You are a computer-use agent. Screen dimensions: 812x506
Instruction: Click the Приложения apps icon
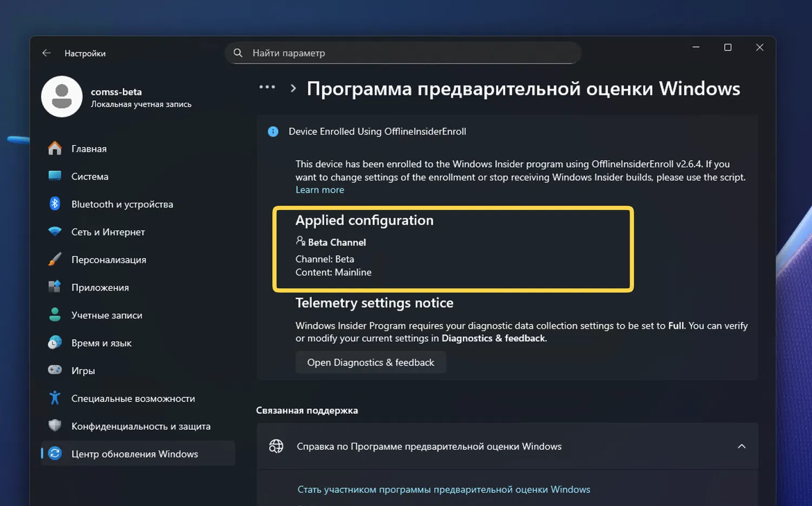tap(55, 287)
